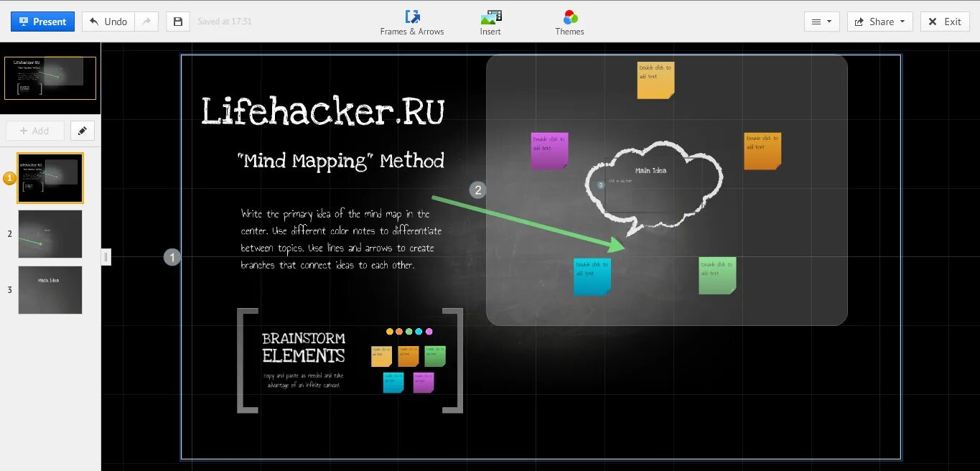Save the prezi with the floppy disk icon
Image resolution: width=980 pixels, height=471 pixels.
[x=178, y=22]
